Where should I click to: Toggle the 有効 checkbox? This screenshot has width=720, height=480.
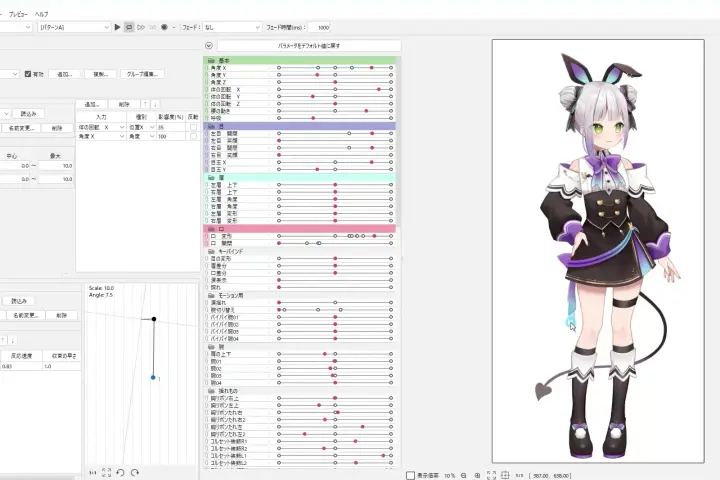[x=28, y=74]
